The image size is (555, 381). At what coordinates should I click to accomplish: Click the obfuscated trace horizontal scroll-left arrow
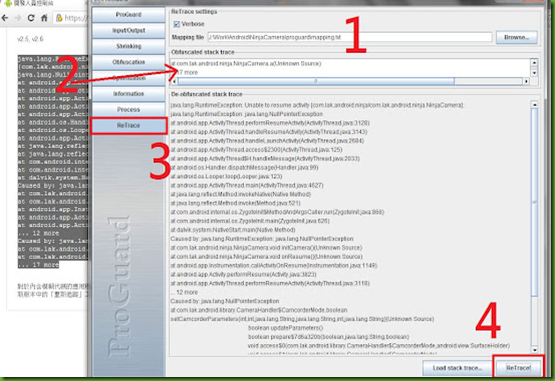(x=174, y=81)
